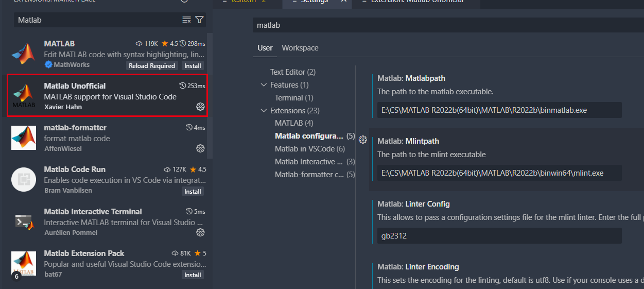Image resolution: width=644 pixels, height=289 pixels.
Task: Install the Matlab Code Run extension
Action: (x=193, y=191)
